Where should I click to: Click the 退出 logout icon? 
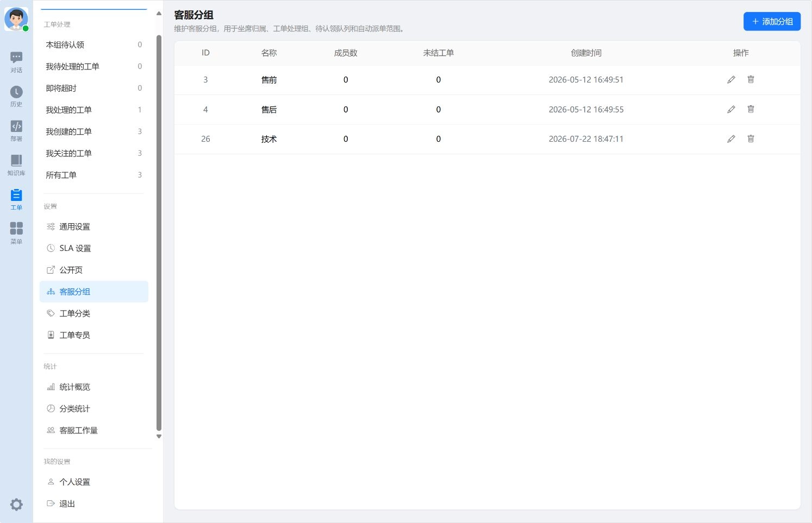click(51, 503)
